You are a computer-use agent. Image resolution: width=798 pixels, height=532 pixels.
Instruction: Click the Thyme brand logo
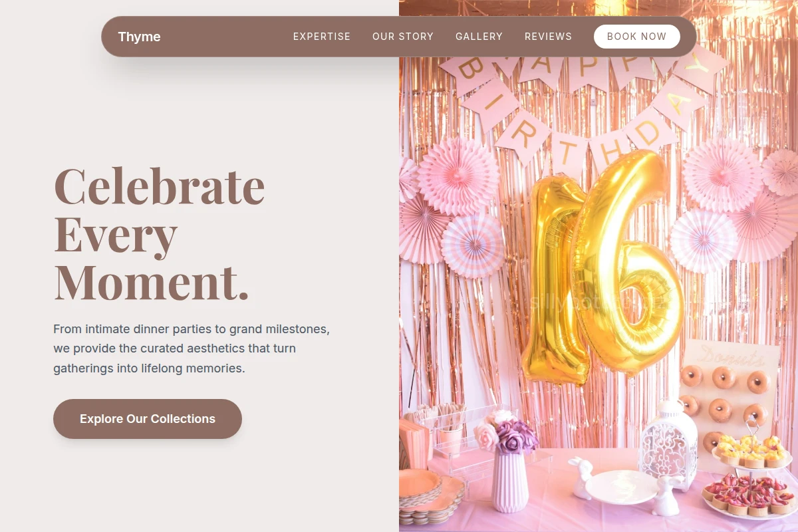tap(139, 37)
